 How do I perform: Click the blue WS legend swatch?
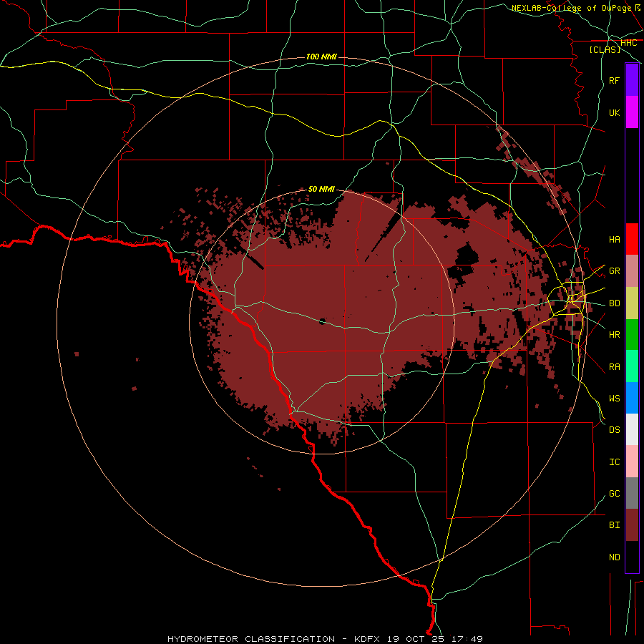click(632, 398)
